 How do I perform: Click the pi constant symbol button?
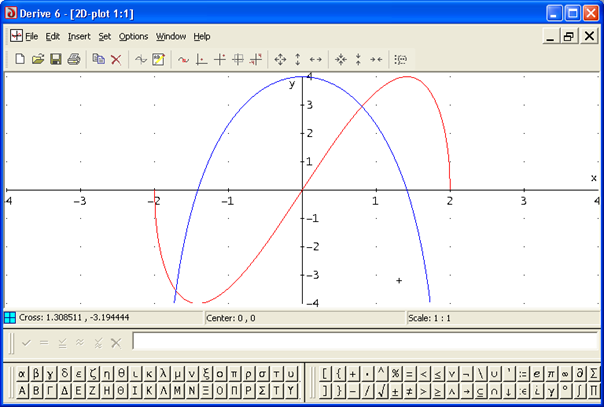(551, 374)
